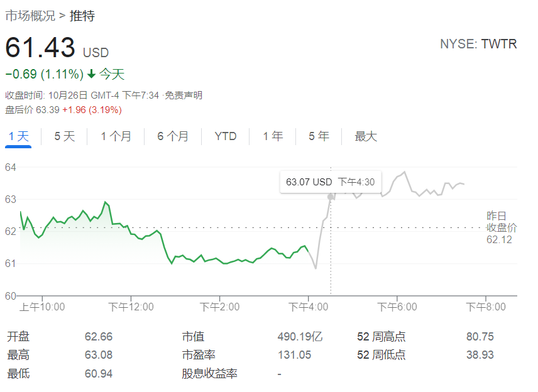Open the 市场概况 breadcrumb link
Viewport: 538px width, 392px height.
(x=30, y=16)
